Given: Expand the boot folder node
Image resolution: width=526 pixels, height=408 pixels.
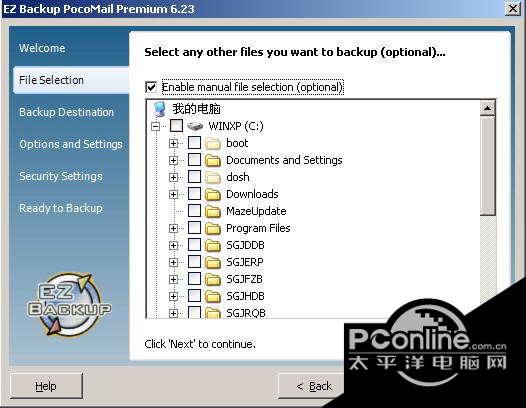Looking at the screenshot, I should click(173, 144).
